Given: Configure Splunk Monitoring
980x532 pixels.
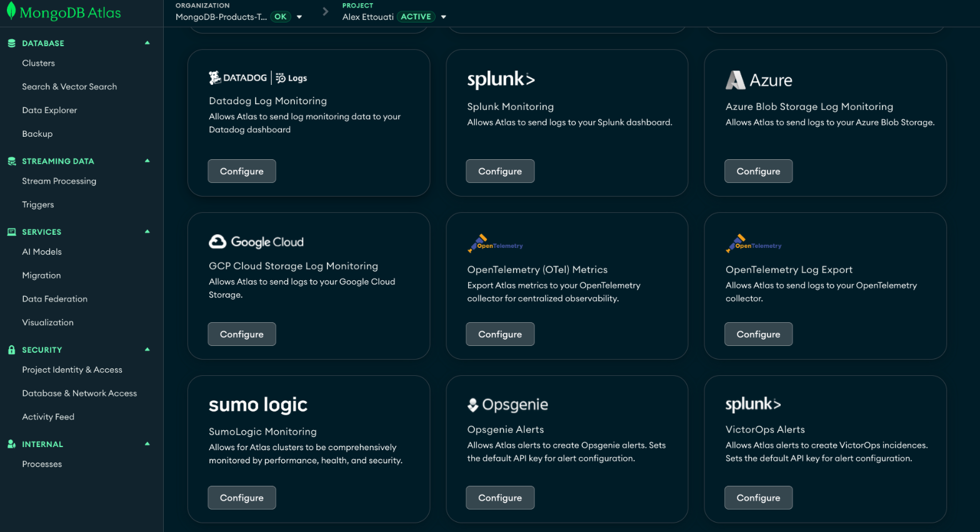Looking at the screenshot, I should [500, 171].
